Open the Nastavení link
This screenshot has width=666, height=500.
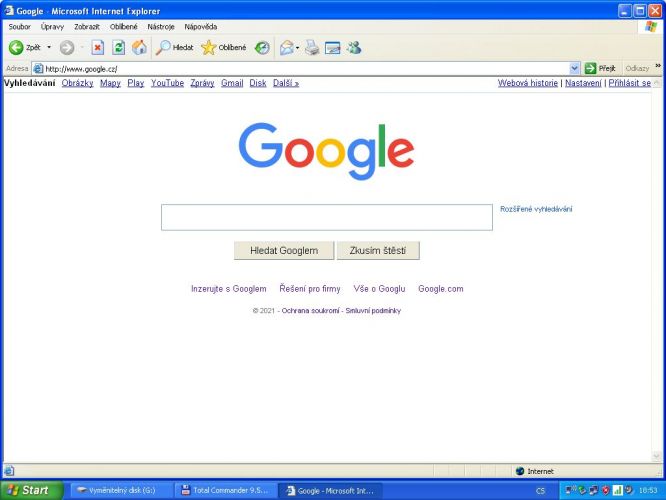click(x=583, y=83)
